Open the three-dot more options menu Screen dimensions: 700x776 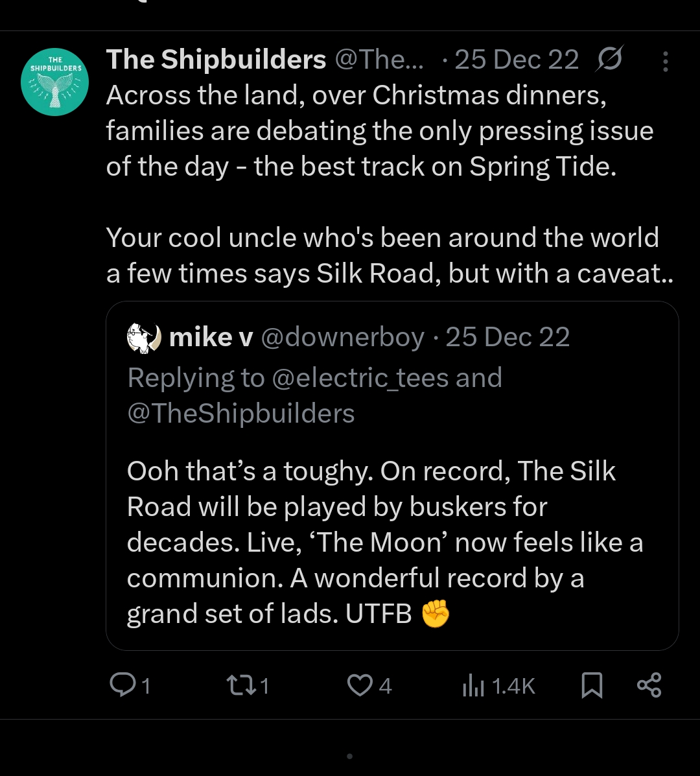665,61
